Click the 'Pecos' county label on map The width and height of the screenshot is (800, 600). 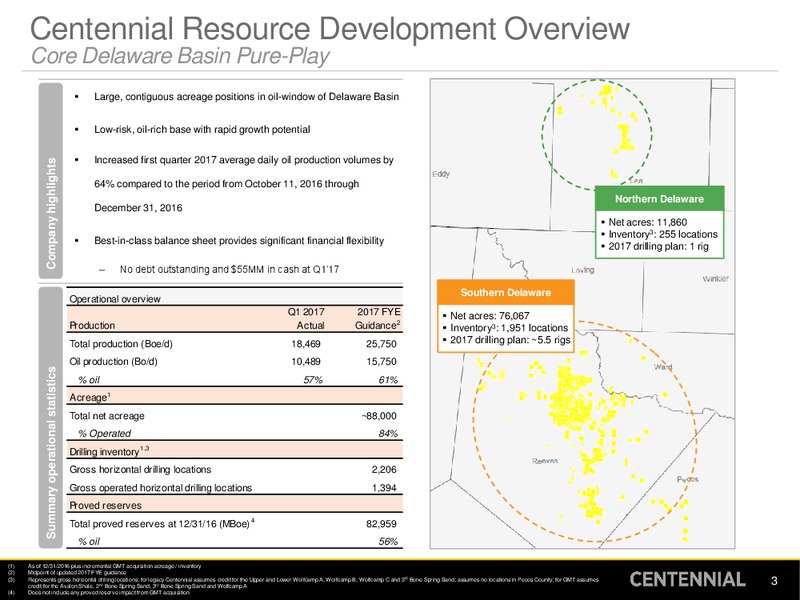click(687, 479)
